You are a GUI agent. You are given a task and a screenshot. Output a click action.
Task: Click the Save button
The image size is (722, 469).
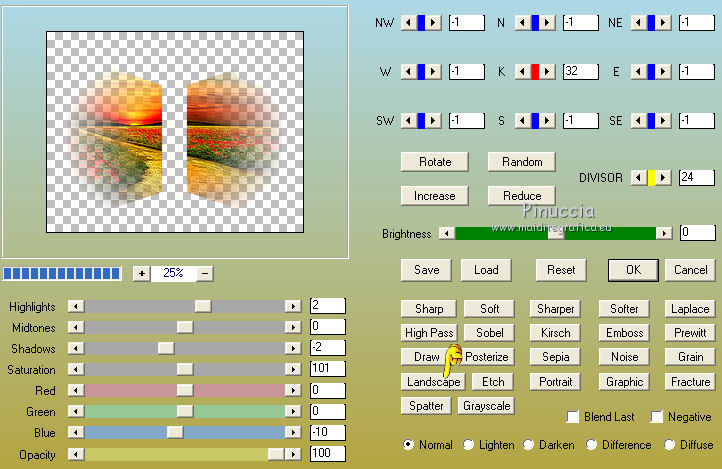pyautogui.click(x=426, y=270)
